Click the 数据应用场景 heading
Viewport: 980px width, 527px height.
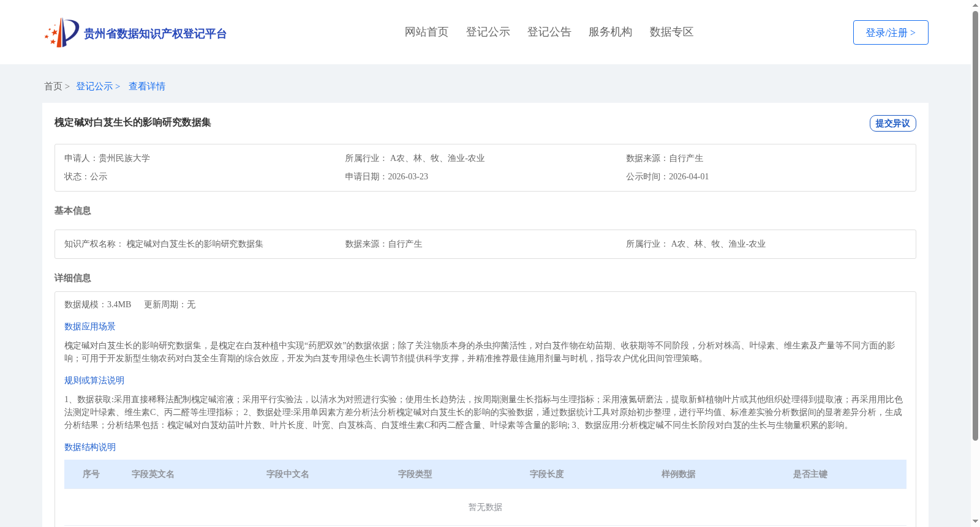(90, 326)
